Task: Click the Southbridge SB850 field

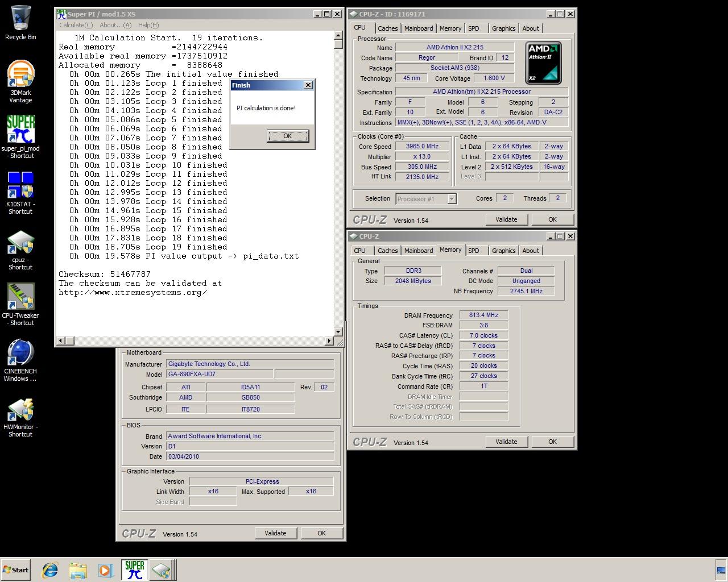Action: (251, 397)
